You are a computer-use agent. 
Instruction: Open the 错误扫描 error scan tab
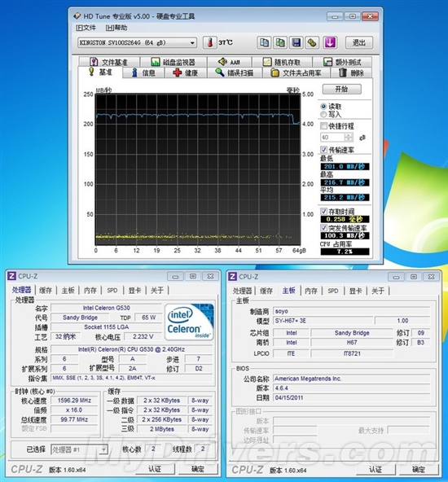pos(235,72)
